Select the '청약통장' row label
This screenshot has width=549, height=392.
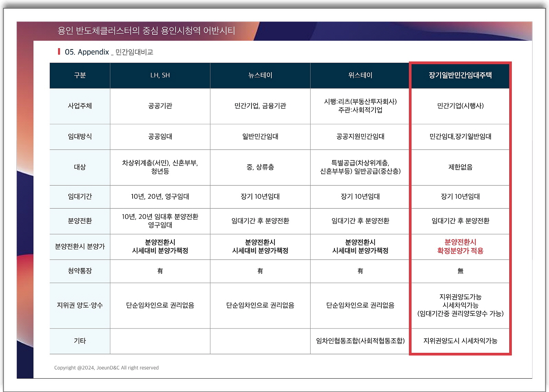click(80, 271)
